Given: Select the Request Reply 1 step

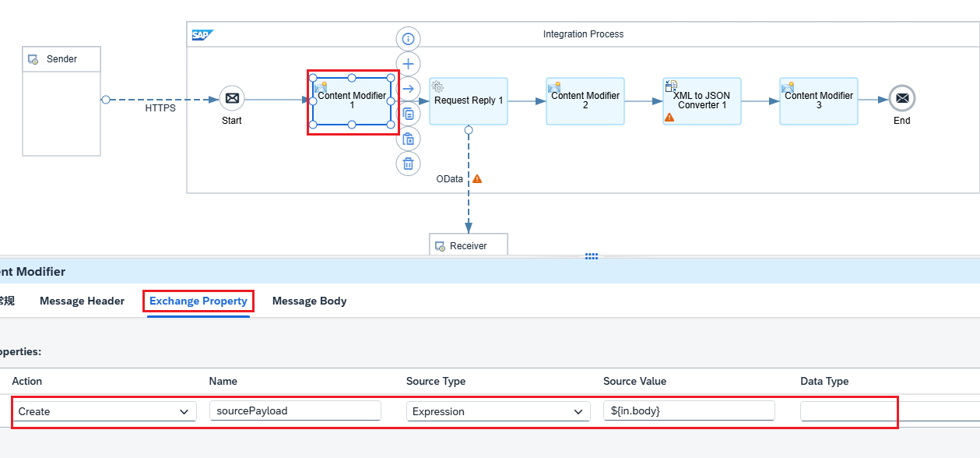Looking at the screenshot, I should (x=469, y=100).
